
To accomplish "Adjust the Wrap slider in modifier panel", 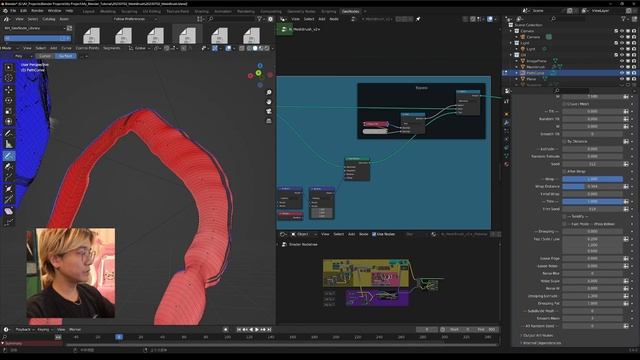I will pyautogui.click(x=593, y=179).
